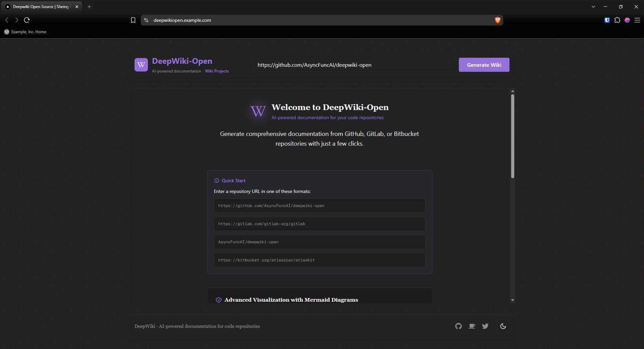The image size is (644, 349).
Task: Select the github.com/AsyncFuncAI/deepwiki-open example URL
Action: coord(319,206)
